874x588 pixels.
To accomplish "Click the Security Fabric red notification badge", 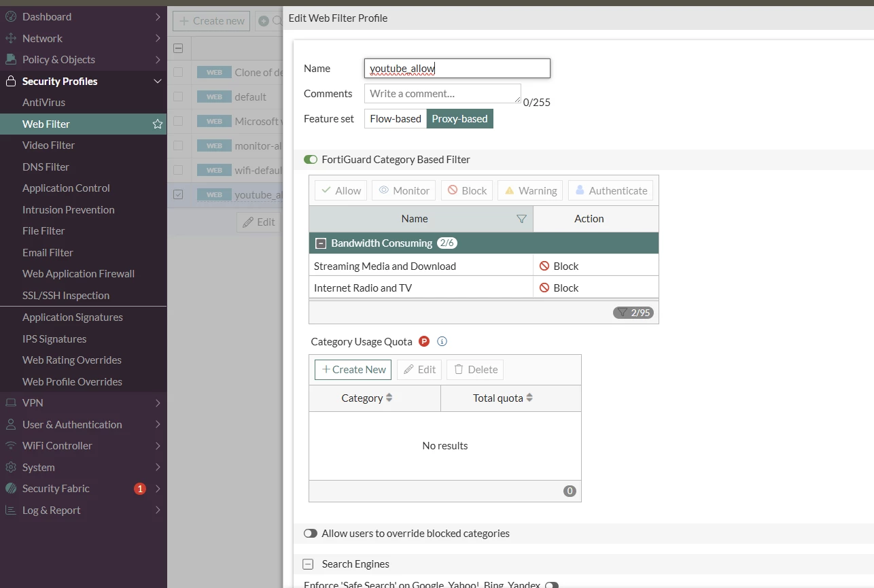I will (x=140, y=488).
